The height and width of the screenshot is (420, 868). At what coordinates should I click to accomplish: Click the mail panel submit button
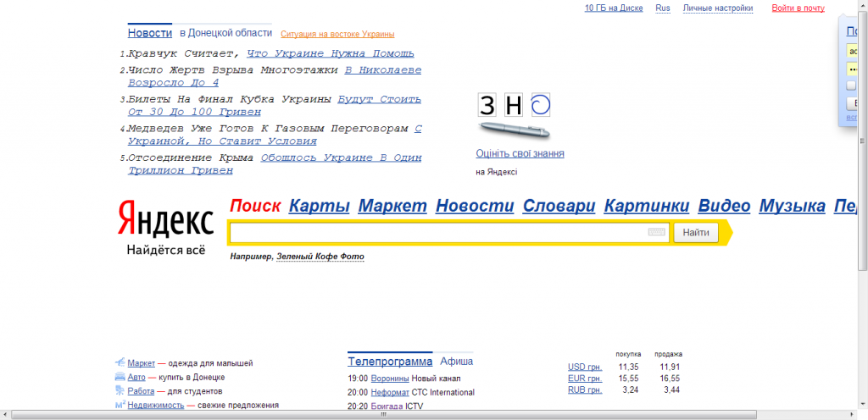pos(853,103)
